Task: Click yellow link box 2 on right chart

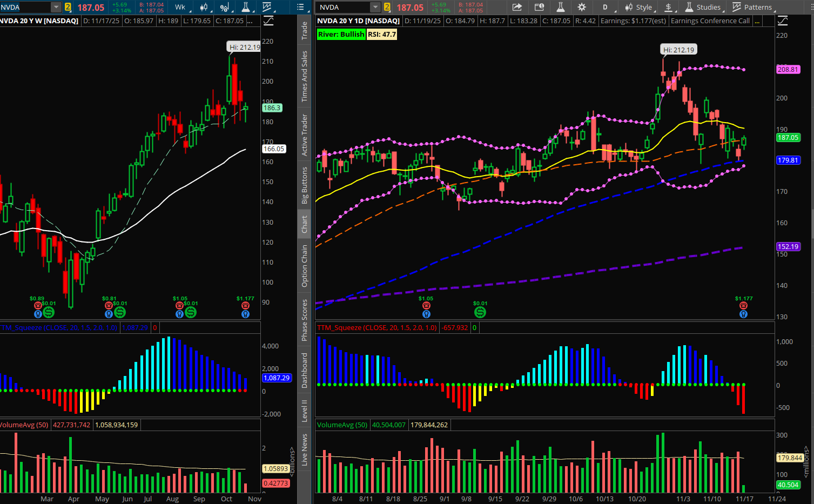Action: click(387, 7)
